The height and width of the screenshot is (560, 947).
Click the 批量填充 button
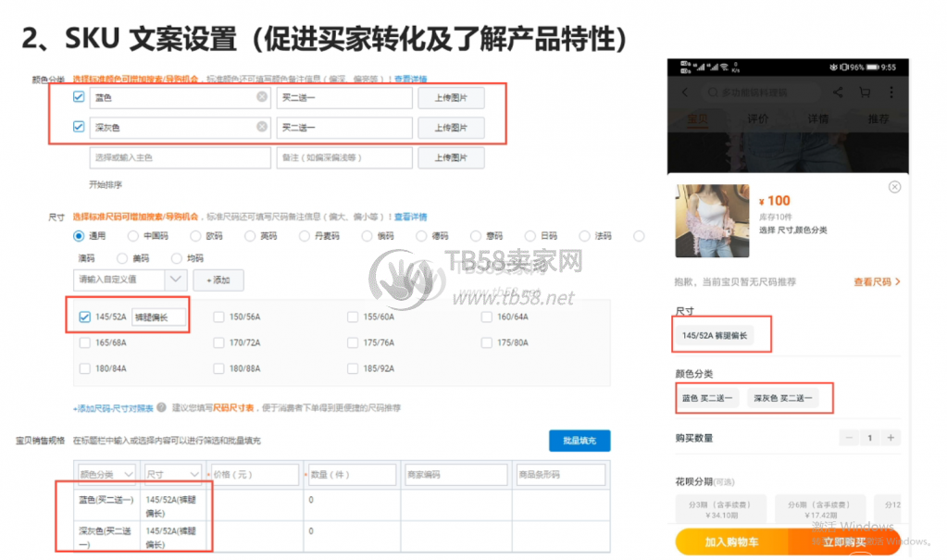[x=579, y=441]
